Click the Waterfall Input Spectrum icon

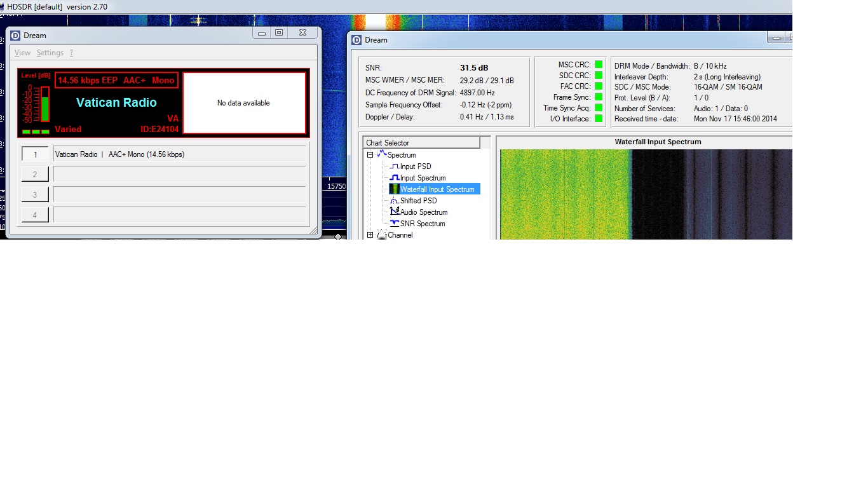394,189
